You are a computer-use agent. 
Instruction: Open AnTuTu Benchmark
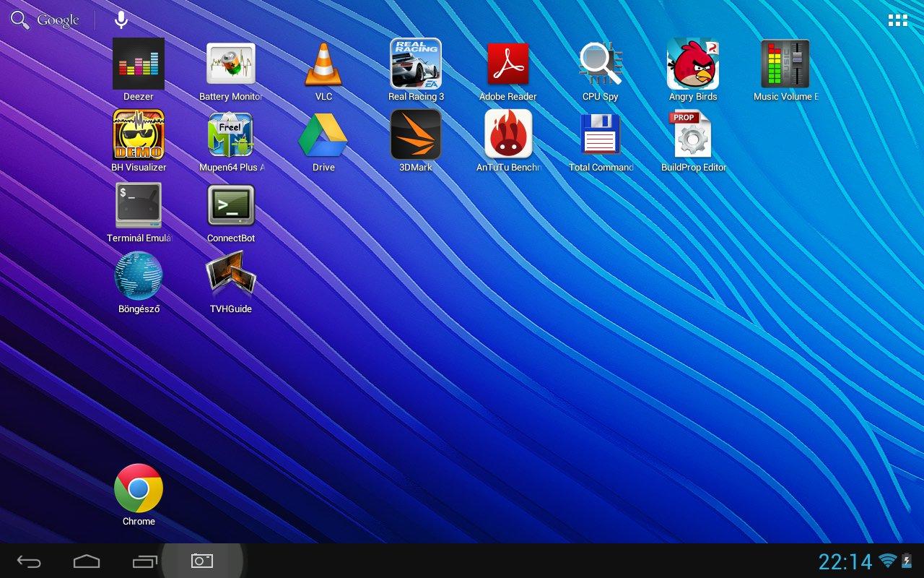(508, 140)
